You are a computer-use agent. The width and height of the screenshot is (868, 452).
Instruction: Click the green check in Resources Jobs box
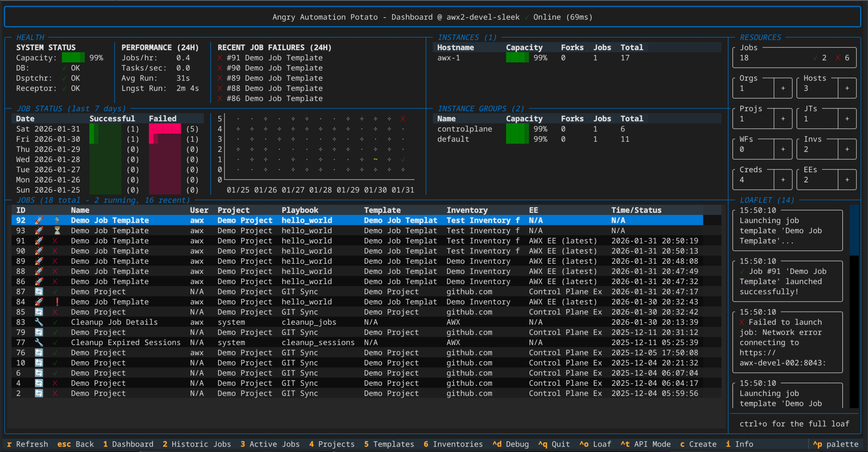click(815, 58)
